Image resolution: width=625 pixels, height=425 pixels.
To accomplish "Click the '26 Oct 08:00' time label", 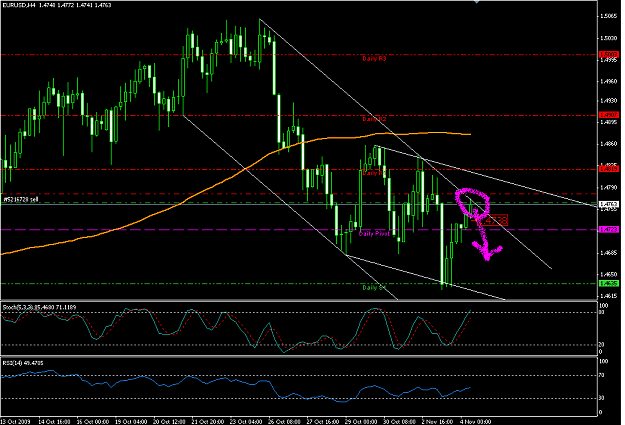I will pos(284,421).
